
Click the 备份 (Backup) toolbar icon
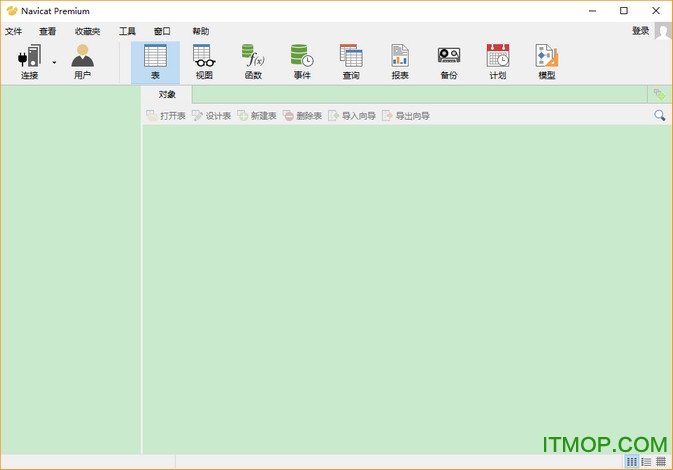[x=449, y=61]
